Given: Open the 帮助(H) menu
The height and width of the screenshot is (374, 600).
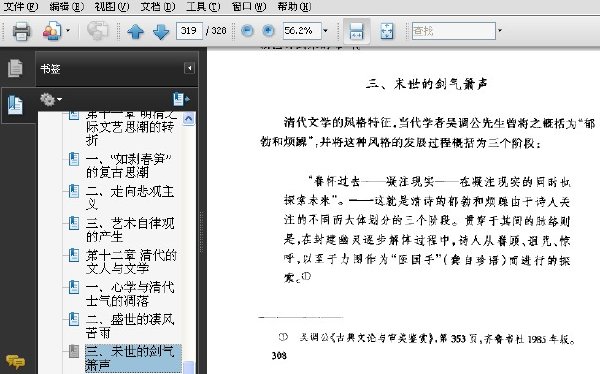Looking at the screenshot, I should (295, 7).
